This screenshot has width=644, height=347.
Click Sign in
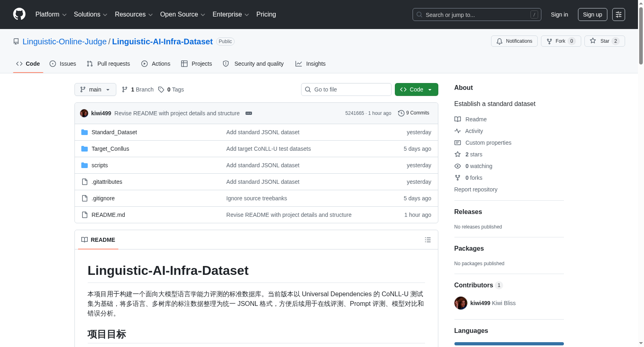click(x=559, y=15)
